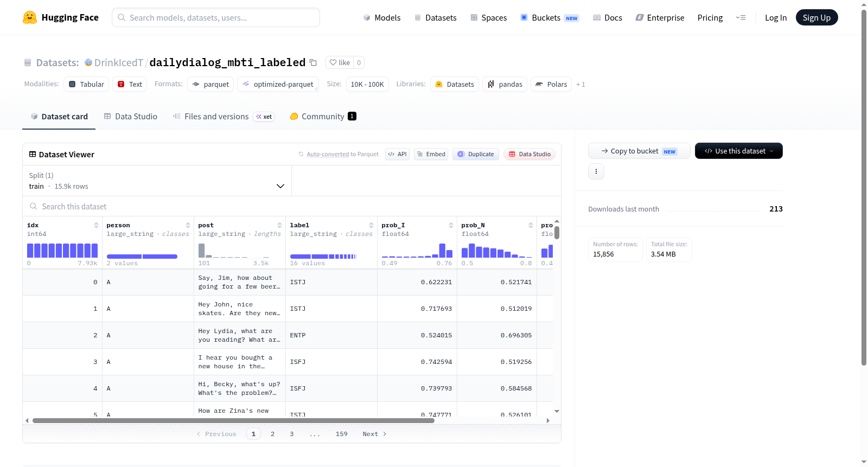Expand the navigation more-options menu
868x467 pixels.
[x=741, y=17]
